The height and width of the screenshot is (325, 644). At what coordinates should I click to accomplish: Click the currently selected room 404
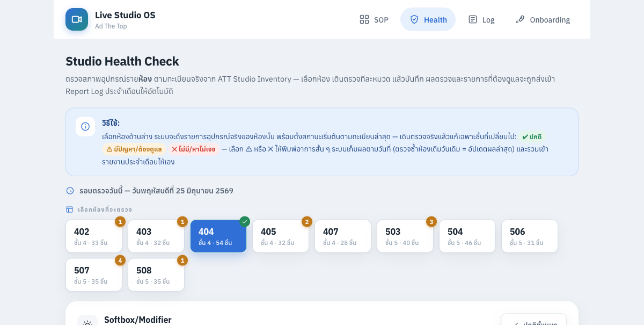tap(218, 236)
